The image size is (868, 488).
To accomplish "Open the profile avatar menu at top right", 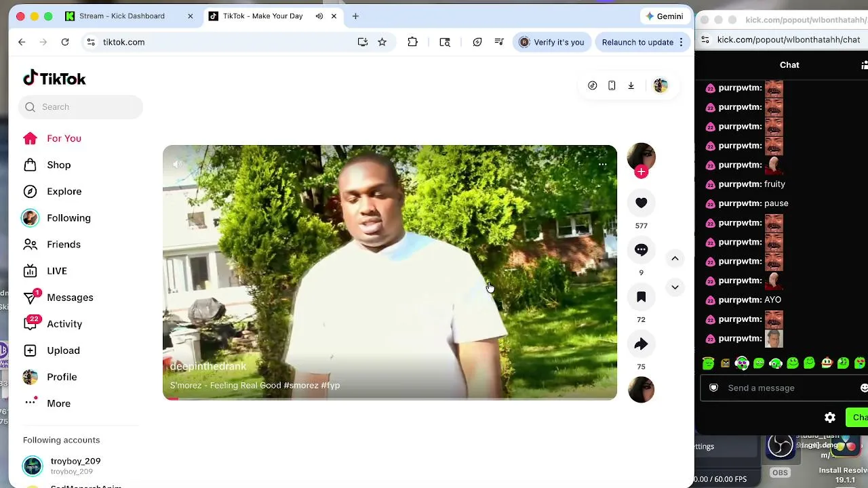I will coord(660,85).
